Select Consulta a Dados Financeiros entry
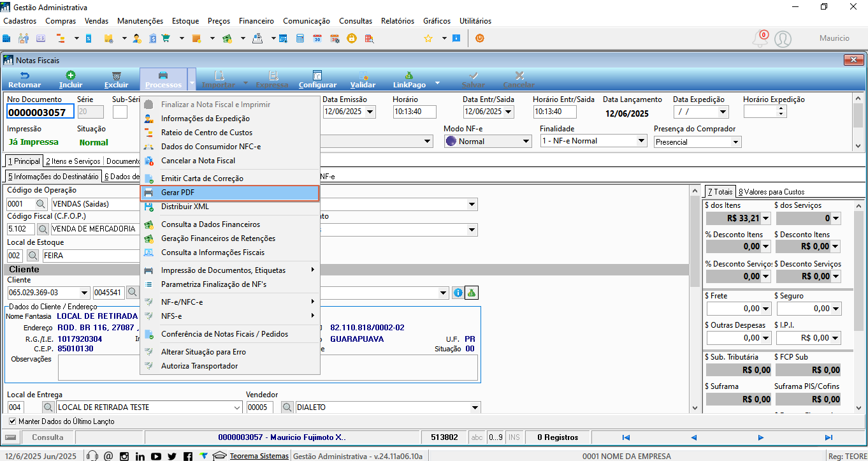The height and width of the screenshot is (461, 868). pyautogui.click(x=229, y=224)
